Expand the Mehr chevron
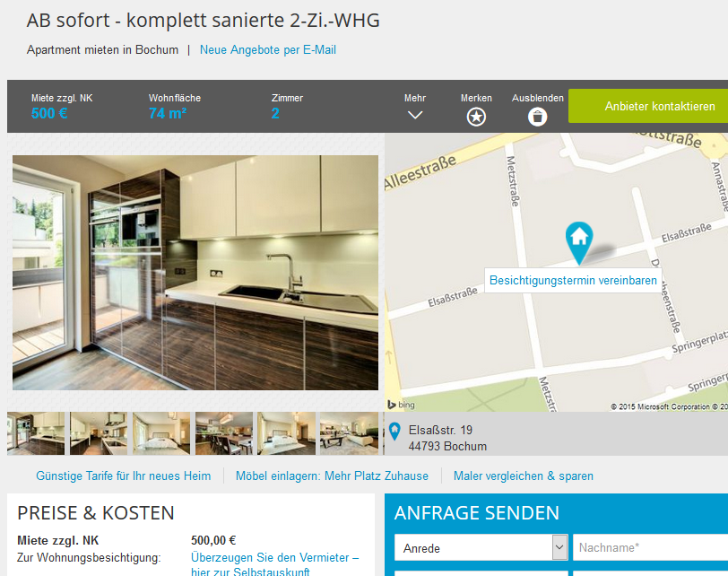728x576 pixels. point(414,115)
